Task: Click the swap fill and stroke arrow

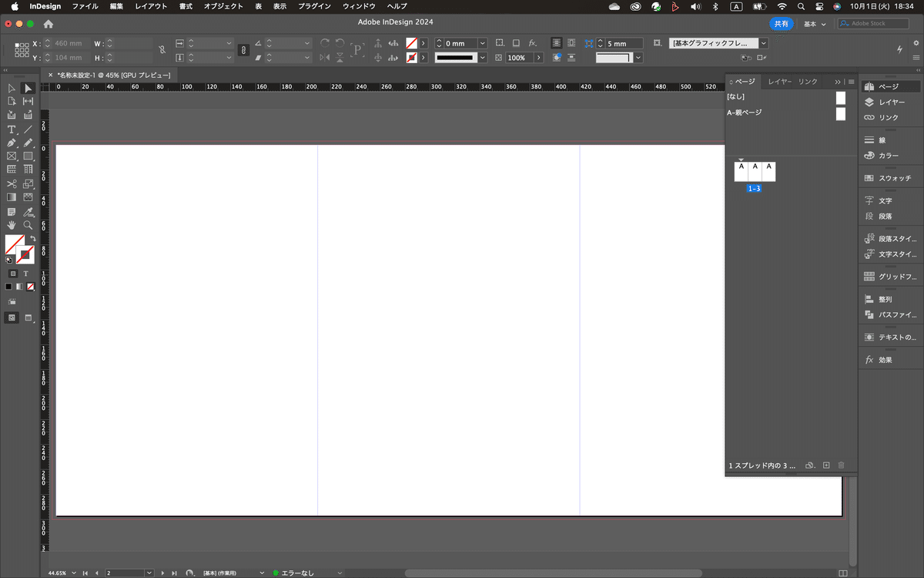Action: tap(32, 238)
